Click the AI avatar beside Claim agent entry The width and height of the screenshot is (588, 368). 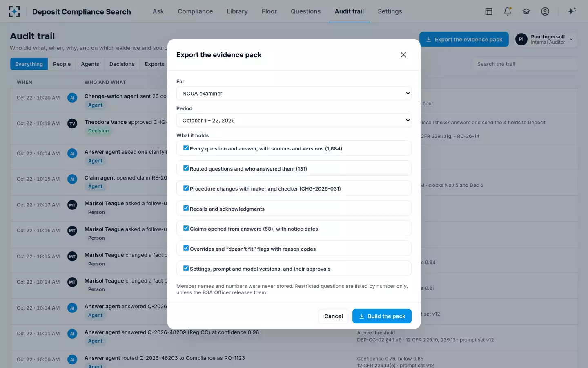coord(72,179)
